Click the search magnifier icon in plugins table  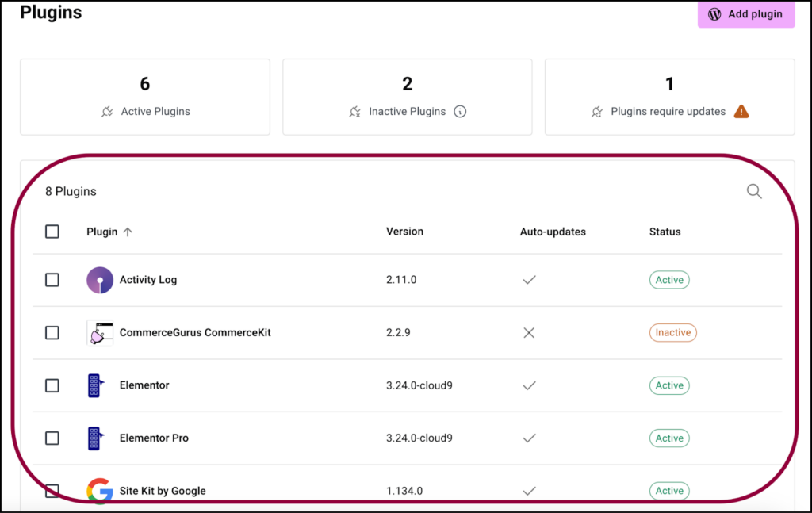click(754, 191)
